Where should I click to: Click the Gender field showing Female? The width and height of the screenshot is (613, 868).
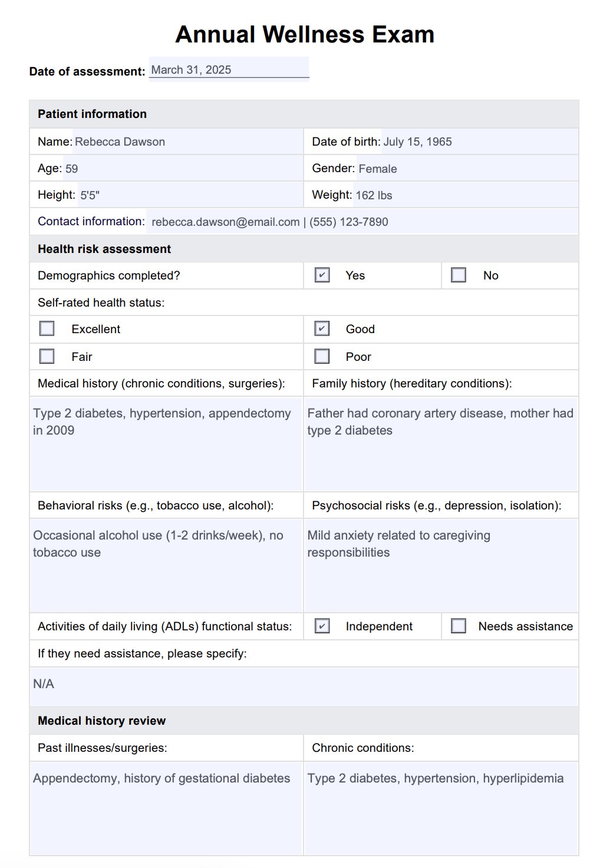click(466, 169)
